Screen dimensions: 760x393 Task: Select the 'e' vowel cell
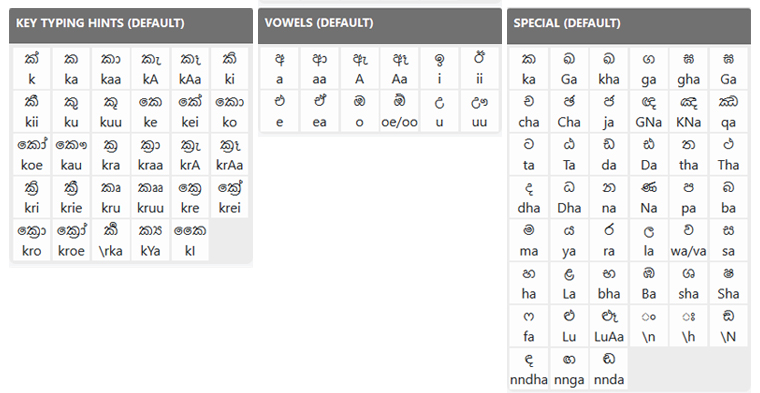click(x=280, y=111)
